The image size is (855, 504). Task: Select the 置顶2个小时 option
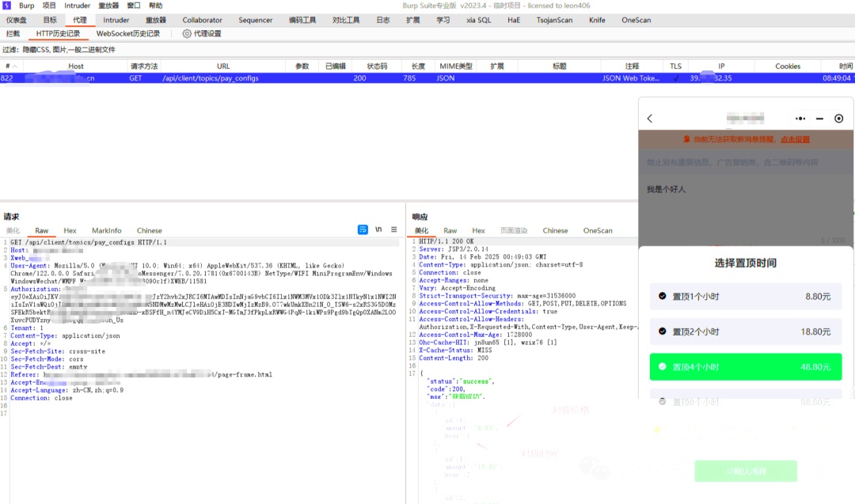point(746,332)
